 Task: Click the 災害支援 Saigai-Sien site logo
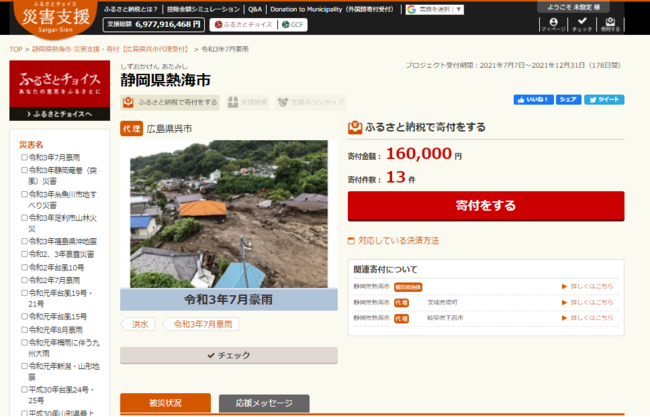pos(49,19)
